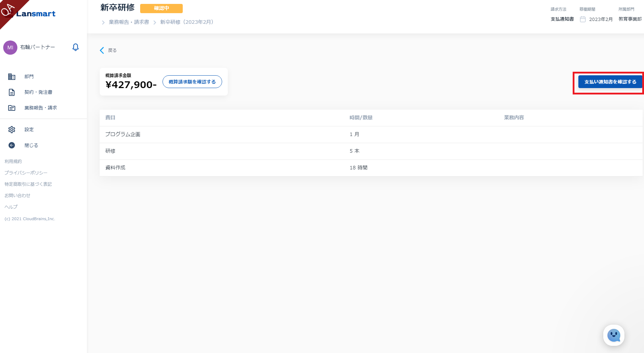This screenshot has height=353, width=644.
Task: Click the 1 月 cell
Action: (x=354, y=134)
